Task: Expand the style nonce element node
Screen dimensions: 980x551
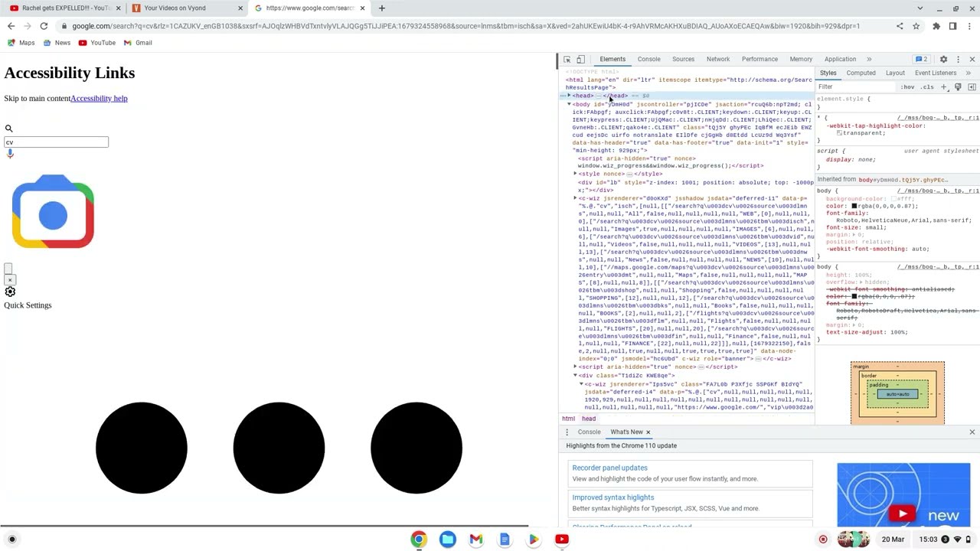Action: [575, 174]
